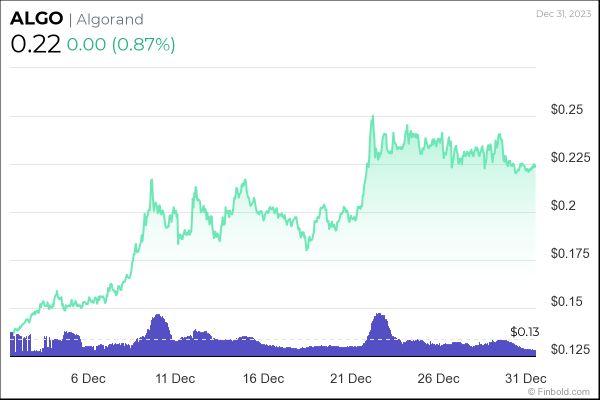
Task: Click the current price 0.22
Action: [36, 45]
